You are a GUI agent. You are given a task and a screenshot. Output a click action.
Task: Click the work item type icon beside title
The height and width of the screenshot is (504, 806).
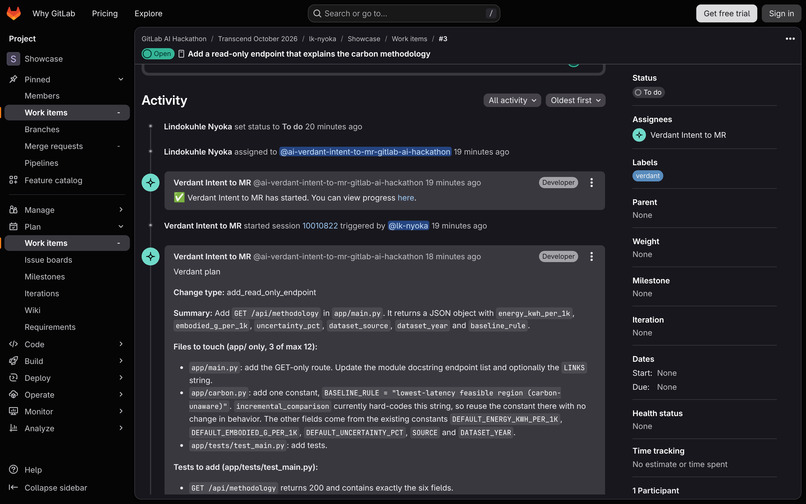coord(181,54)
